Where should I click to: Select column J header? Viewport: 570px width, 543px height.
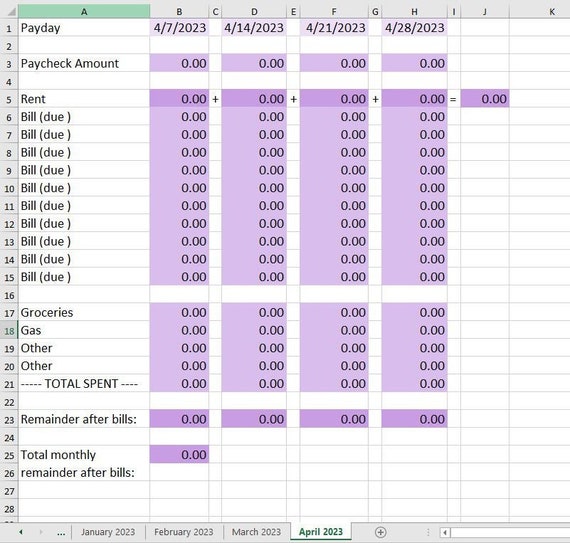point(485,12)
